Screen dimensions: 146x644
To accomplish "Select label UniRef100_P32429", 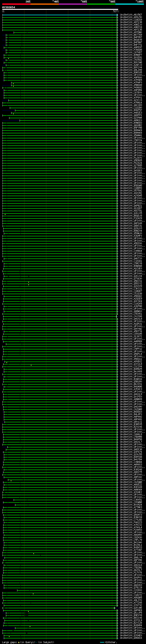I will pos(131,218).
